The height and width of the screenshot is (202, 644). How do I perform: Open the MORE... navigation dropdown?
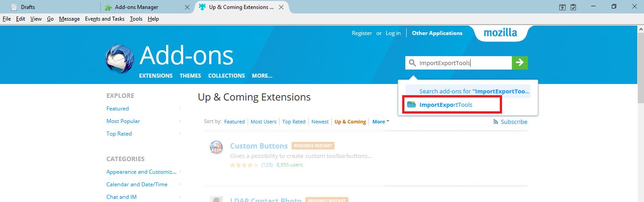(x=262, y=76)
